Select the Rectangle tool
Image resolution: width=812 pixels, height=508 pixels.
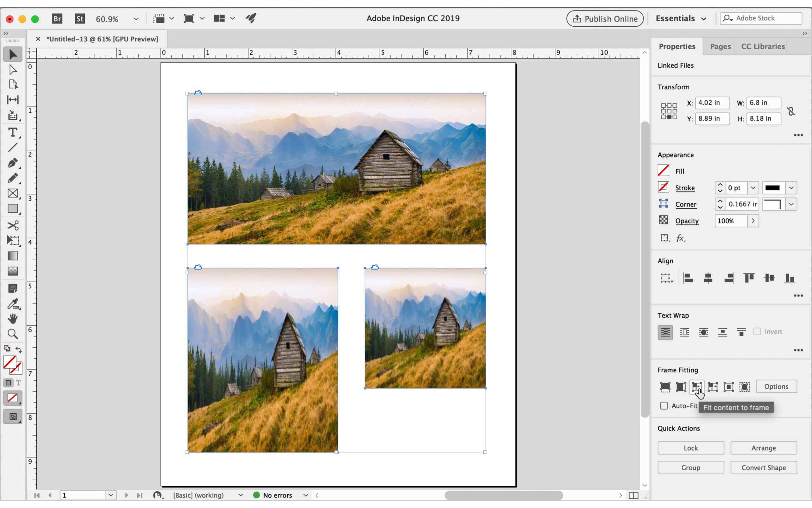pos(13,209)
